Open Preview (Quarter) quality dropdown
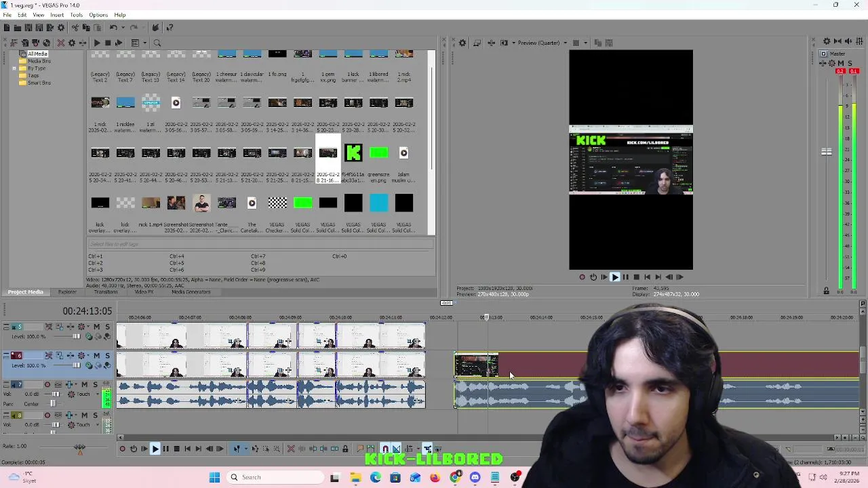The image size is (868, 488). 566,43
